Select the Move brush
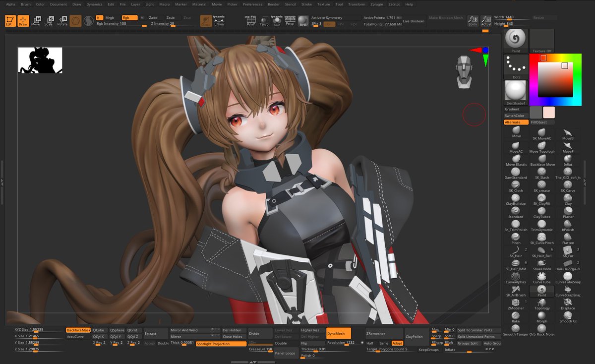This screenshot has height=364, width=595. coord(516,132)
